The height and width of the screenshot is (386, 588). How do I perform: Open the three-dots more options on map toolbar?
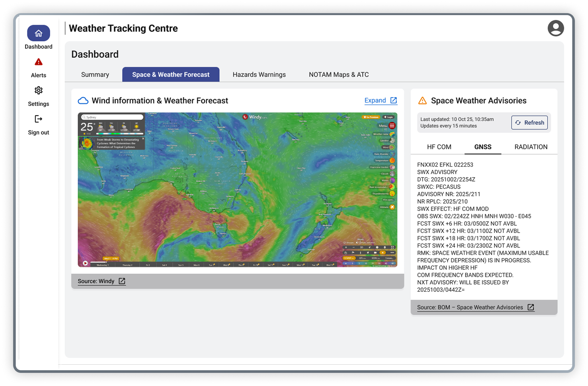(x=392, y=253)
